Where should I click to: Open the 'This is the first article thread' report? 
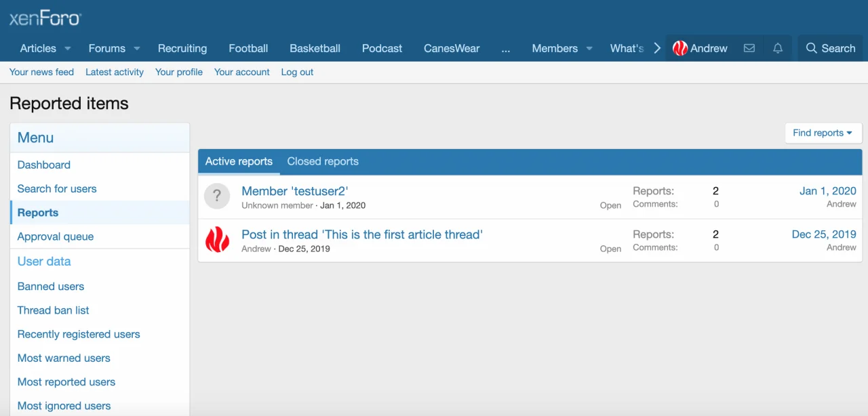click(x=362, y=234)
